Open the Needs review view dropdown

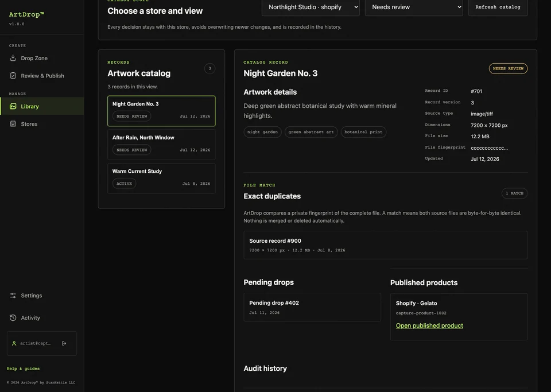[414, 7]
